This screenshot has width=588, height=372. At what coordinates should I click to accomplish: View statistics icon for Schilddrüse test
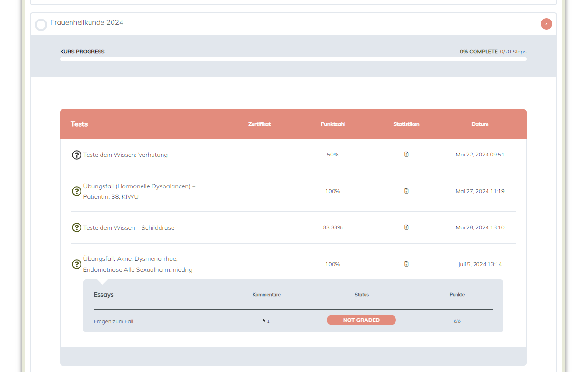click(406, 227)
